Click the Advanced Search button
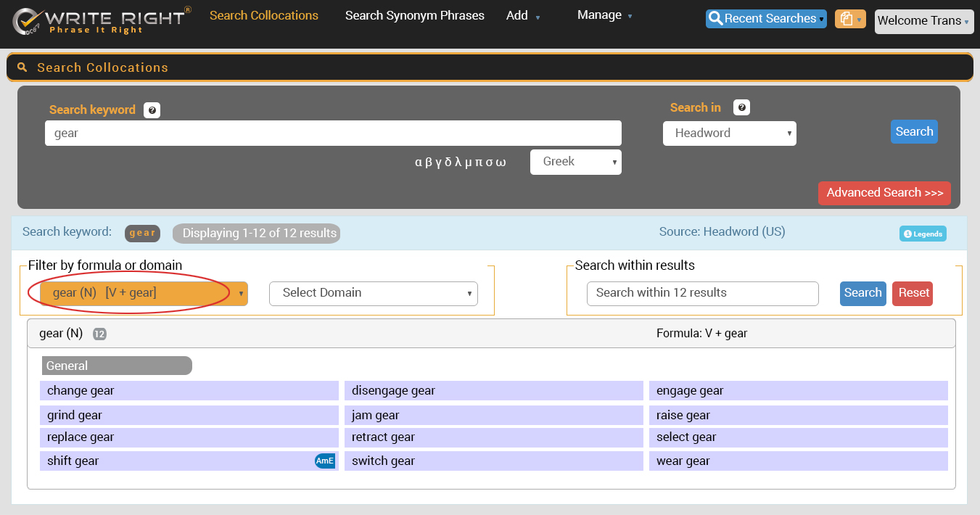Image resolution: width=980 pixels, height=515 pixels. pos(884,193)
